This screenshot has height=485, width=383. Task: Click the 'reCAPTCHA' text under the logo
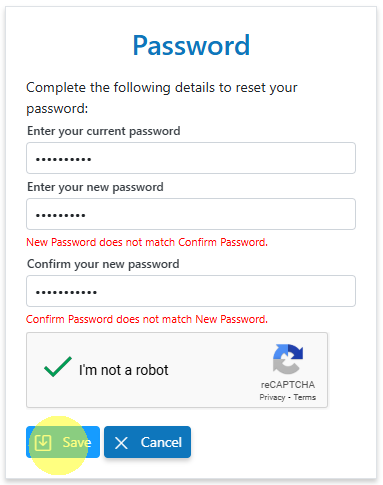[288, 385]
